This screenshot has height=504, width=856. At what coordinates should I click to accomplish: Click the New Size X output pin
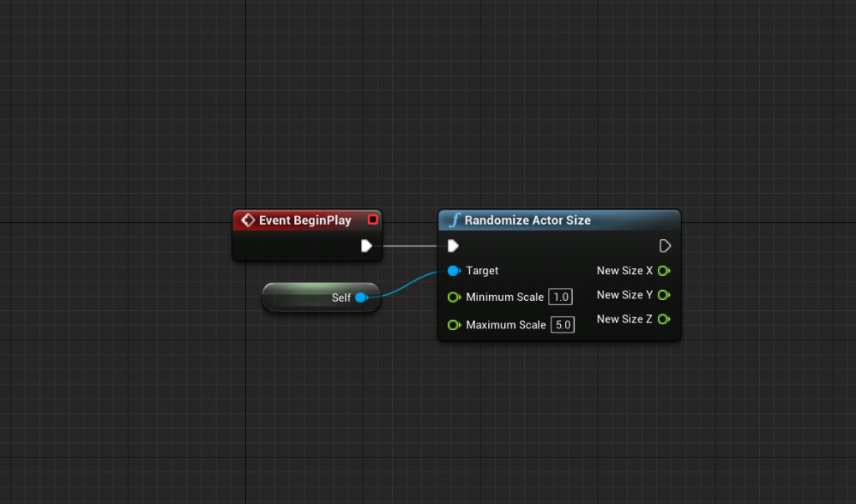click(664, 270)
